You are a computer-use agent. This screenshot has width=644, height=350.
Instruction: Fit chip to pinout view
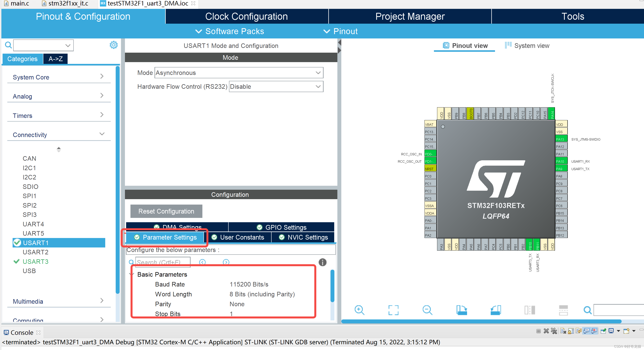tap(393, 310)
